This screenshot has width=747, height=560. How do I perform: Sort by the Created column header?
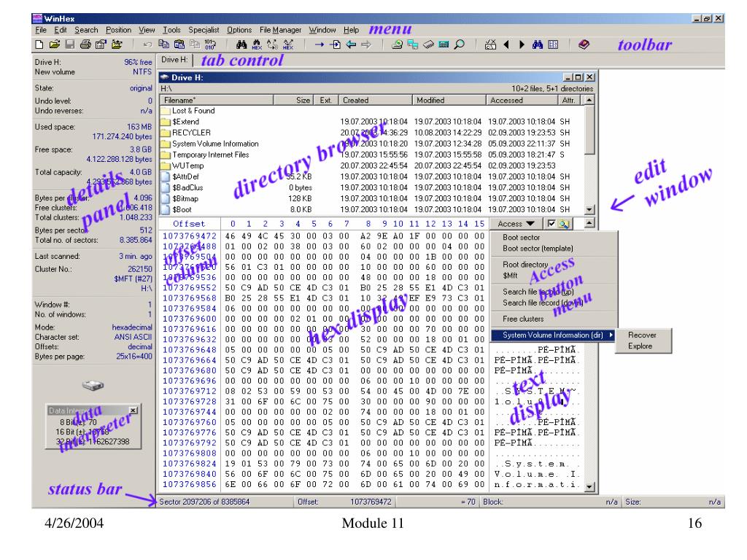tap(375, 100)
